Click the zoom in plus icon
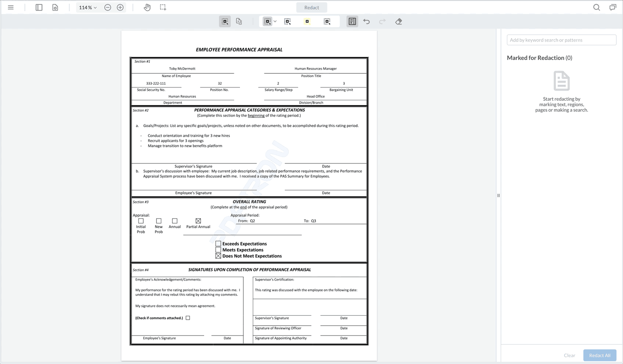 tap(120, 7)
